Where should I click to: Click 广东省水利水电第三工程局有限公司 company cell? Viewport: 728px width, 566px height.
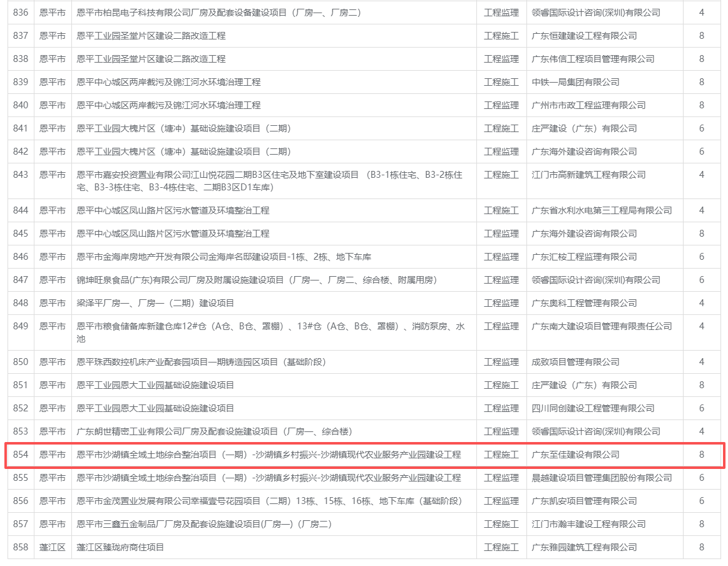point(602,211)
